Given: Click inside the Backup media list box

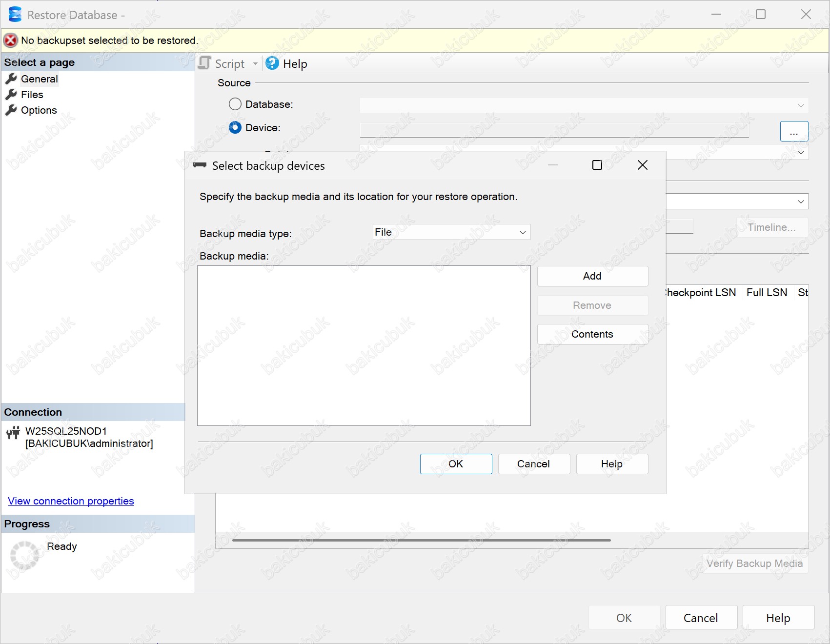Looking at the screenshot, I should pyautogui.click(x=364, y=345).
